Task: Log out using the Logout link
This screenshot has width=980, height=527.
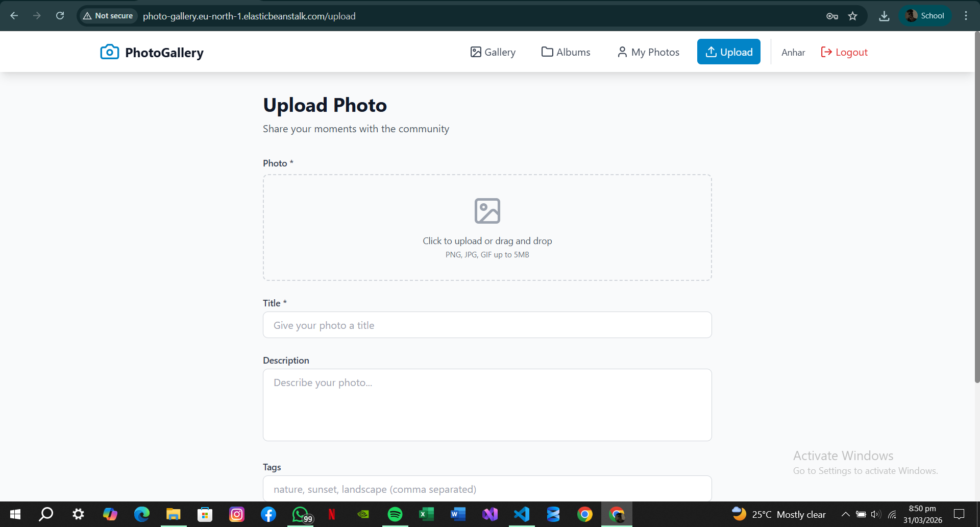Action: click(x=844, y=52)
